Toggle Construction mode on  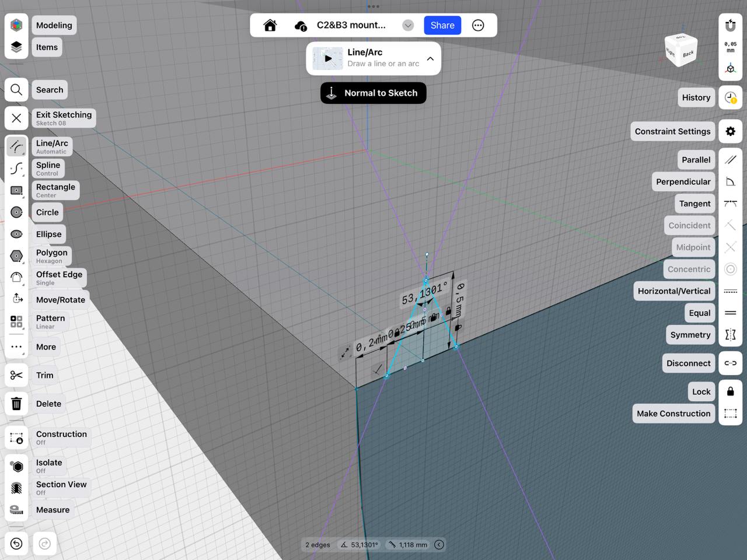pyautogui.click(x=16, y=437)
